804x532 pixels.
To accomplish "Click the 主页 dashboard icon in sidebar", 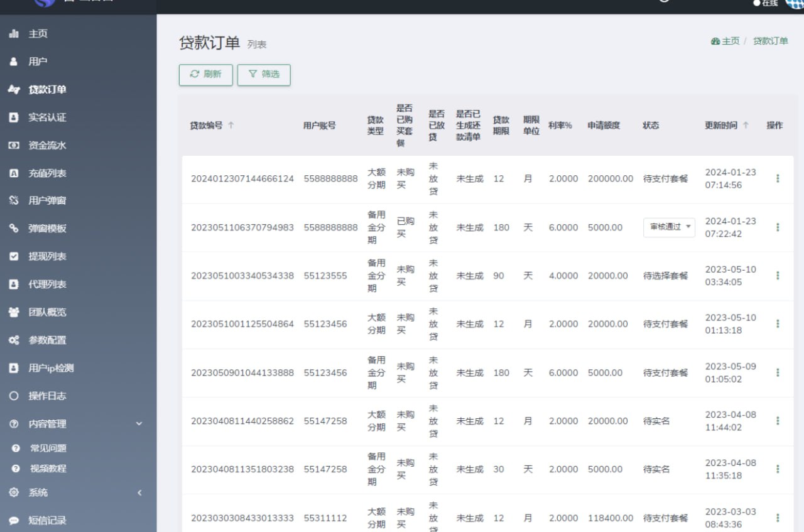I will 14,34.
